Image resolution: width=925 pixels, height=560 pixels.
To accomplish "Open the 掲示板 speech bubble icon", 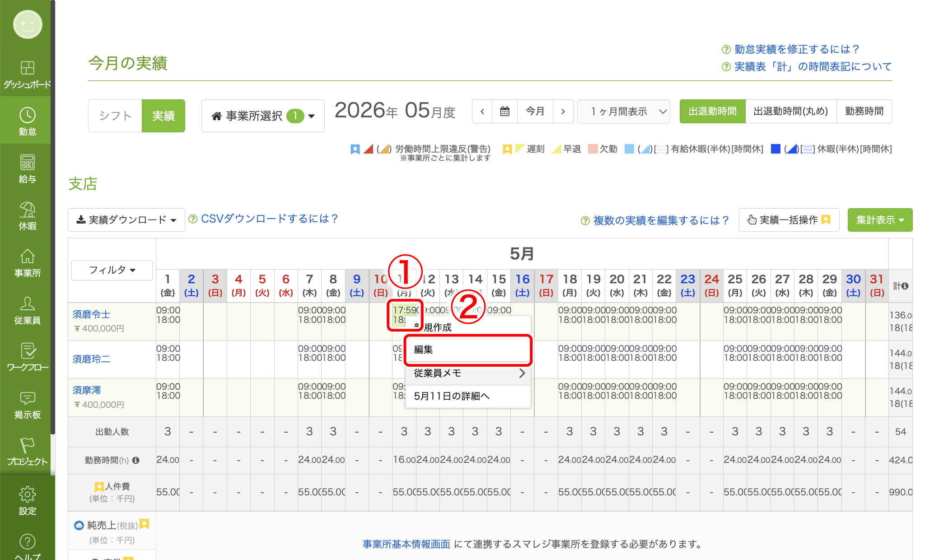I will click(x=28, y=398).
